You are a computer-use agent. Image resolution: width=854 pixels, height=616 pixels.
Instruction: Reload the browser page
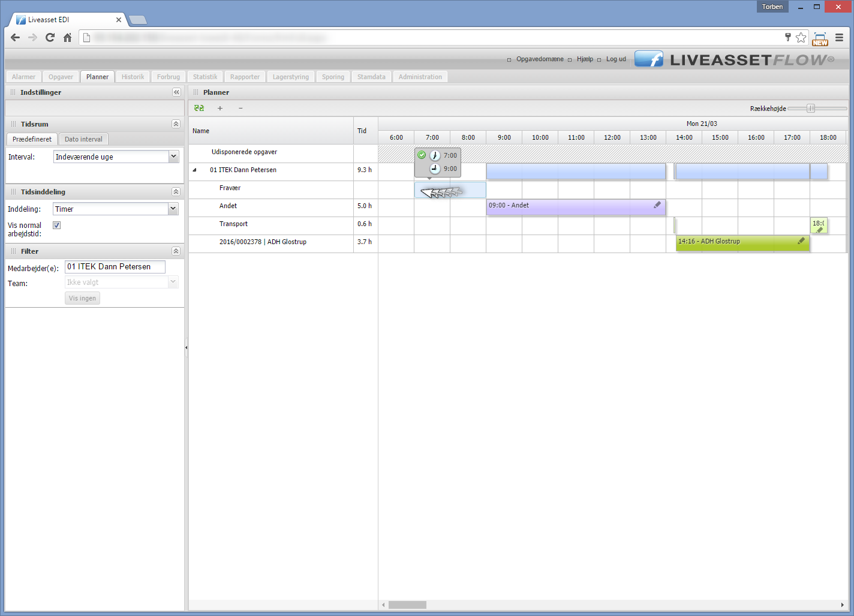click(50, 38)
